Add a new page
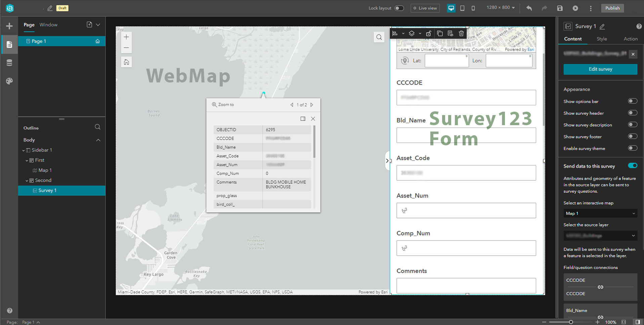This screenshot has height=325, width=644. [x=89, y=25]
